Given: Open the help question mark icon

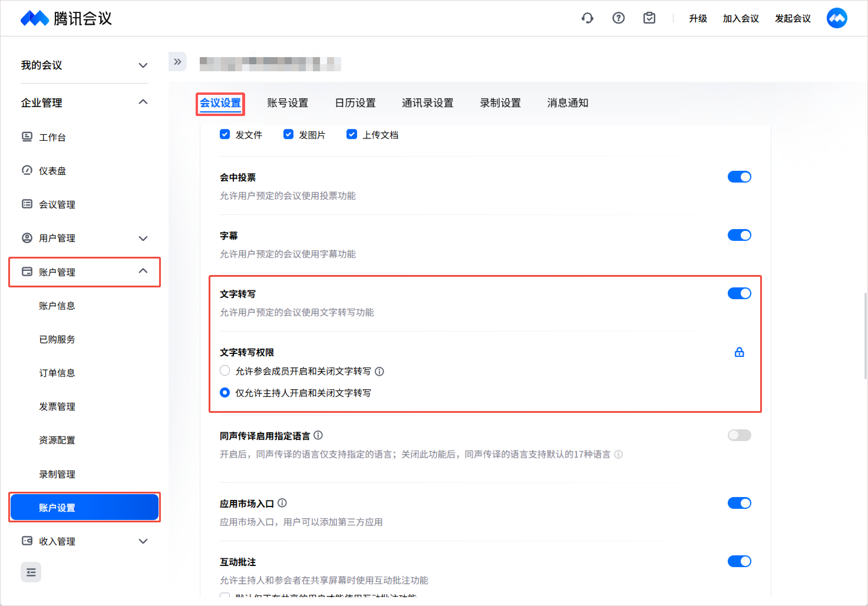Looking at the screenshot, I should (618, 18).
